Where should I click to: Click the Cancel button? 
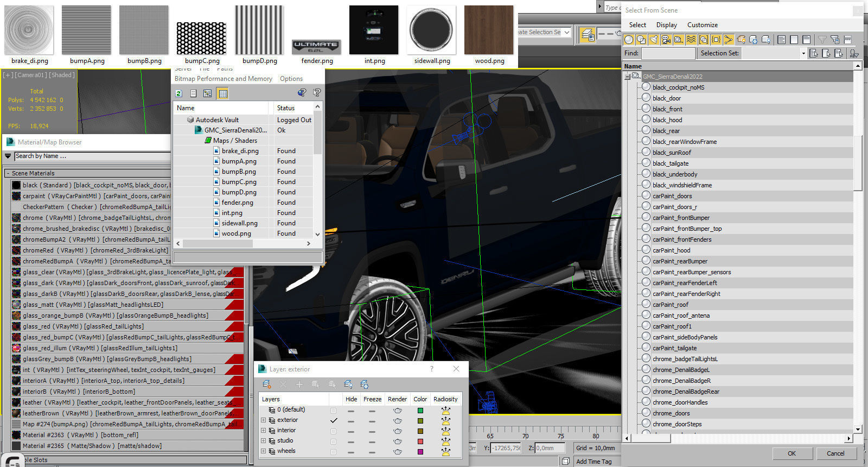click(x=835, y=453)
